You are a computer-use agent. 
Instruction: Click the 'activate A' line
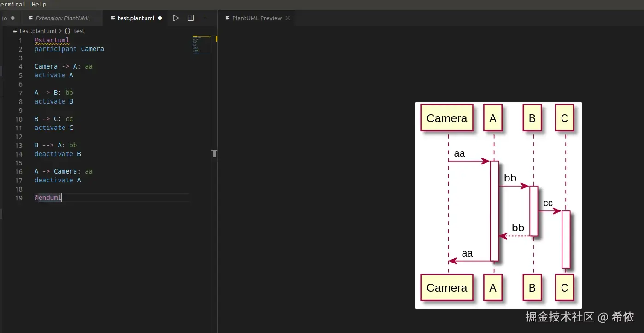[x=54, y=75]
